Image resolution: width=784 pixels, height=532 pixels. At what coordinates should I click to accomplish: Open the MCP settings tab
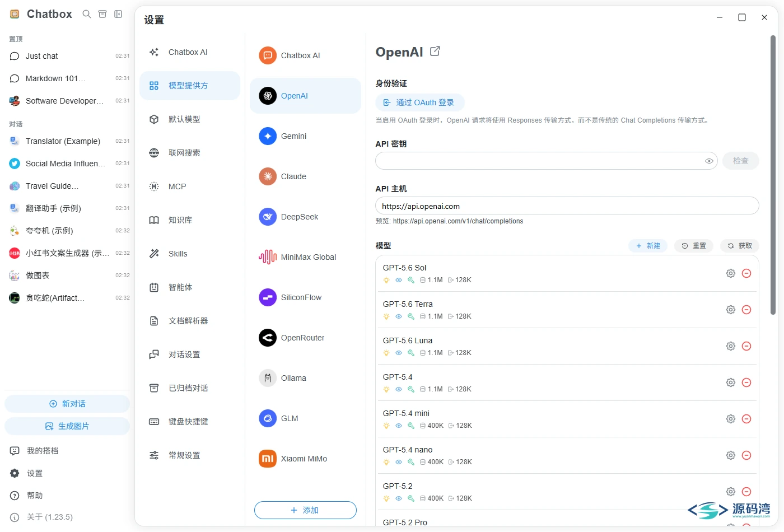190,186
